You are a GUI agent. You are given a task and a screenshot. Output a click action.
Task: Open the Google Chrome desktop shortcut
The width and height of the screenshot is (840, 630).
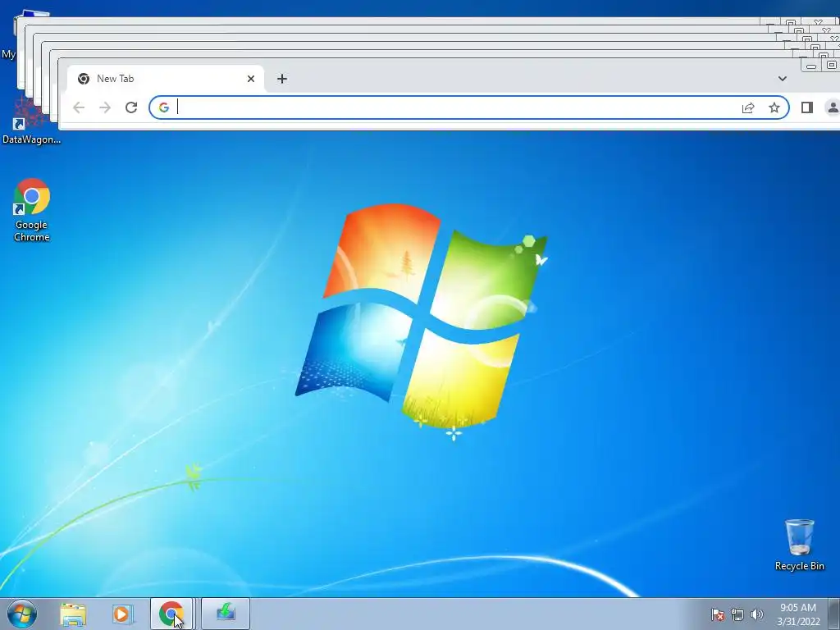[32, 210]
